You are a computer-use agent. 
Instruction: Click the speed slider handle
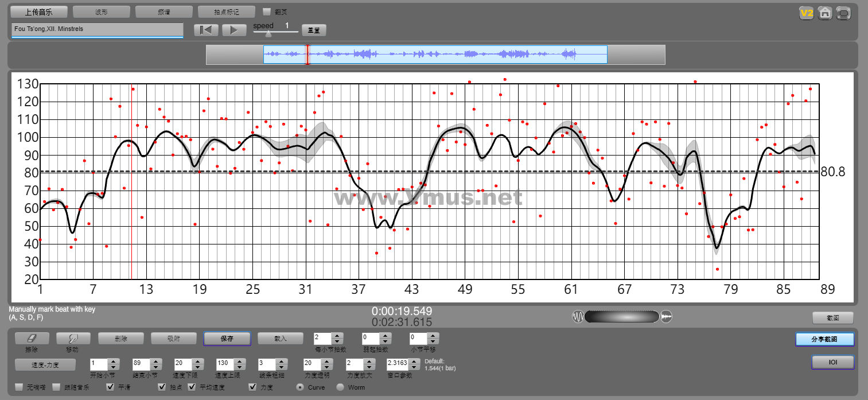tap(268, 34)
